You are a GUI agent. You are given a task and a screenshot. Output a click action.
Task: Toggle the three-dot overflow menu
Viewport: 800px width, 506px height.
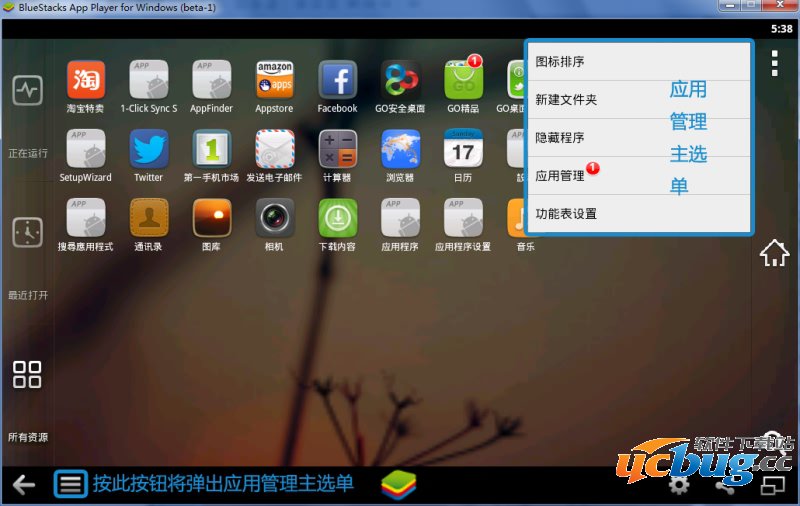coord(774,63)
